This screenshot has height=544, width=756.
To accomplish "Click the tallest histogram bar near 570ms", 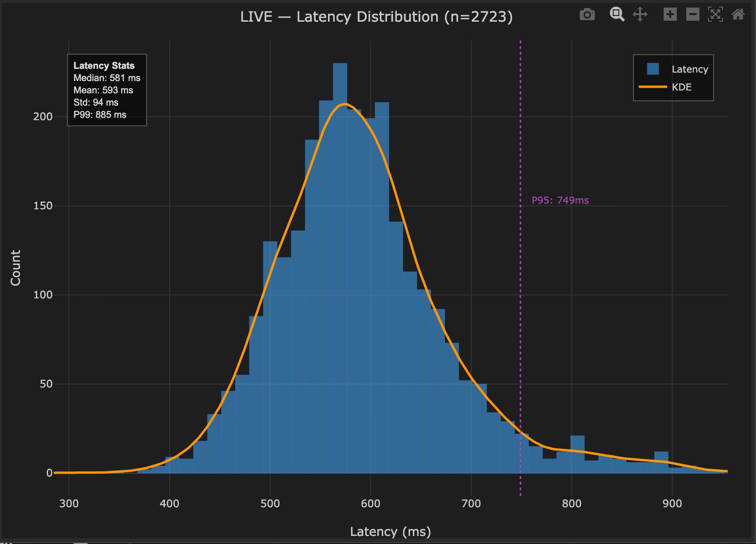I will pyautogui.click(x=340, y=189).
